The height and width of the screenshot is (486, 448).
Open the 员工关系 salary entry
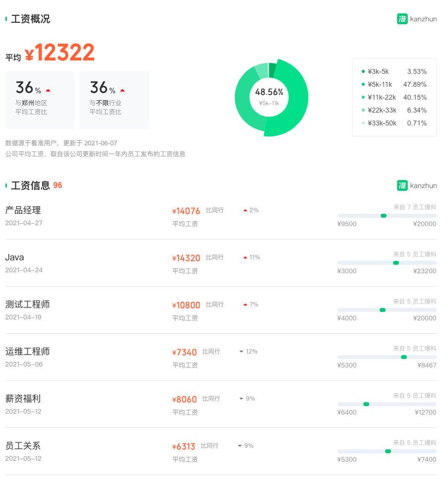click(x=221, y=452)
